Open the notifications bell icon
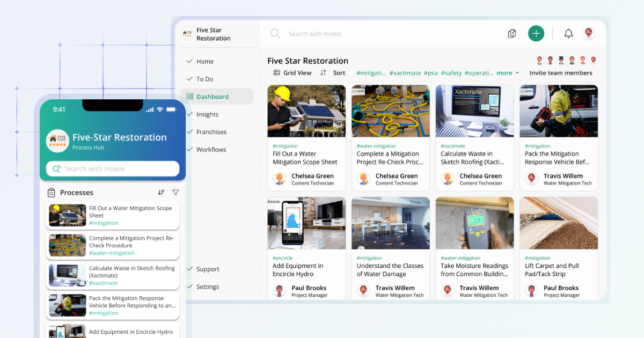The width and height of the screenshot is (644, 338). click(x=568, y=33)
